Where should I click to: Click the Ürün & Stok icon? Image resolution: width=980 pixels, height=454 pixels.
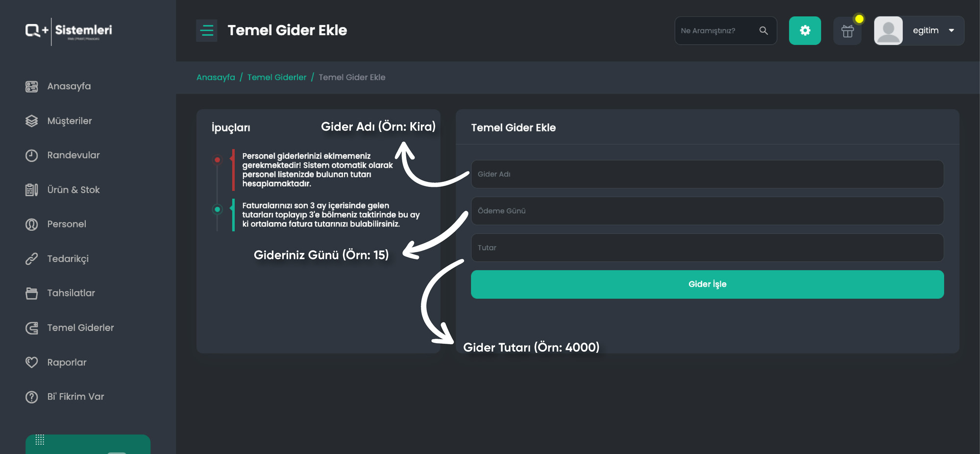pyautogui.click(x=31, y=190)
